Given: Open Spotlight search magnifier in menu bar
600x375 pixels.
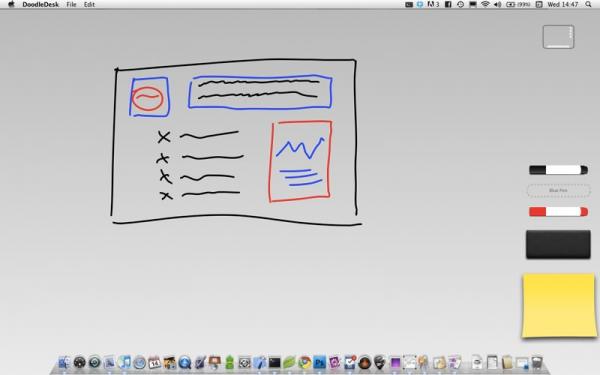Looking at the screenshot, I should tap(588, 5).
